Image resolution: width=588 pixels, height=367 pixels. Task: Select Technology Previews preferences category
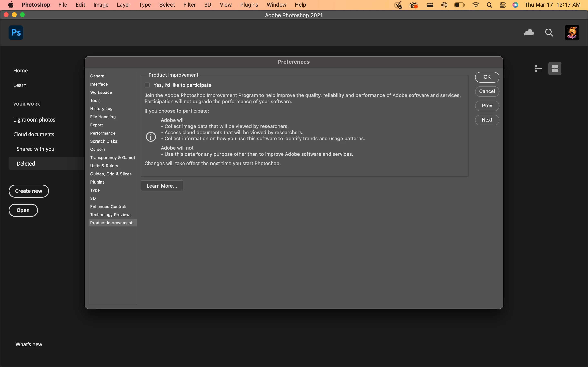pos(110,214)
